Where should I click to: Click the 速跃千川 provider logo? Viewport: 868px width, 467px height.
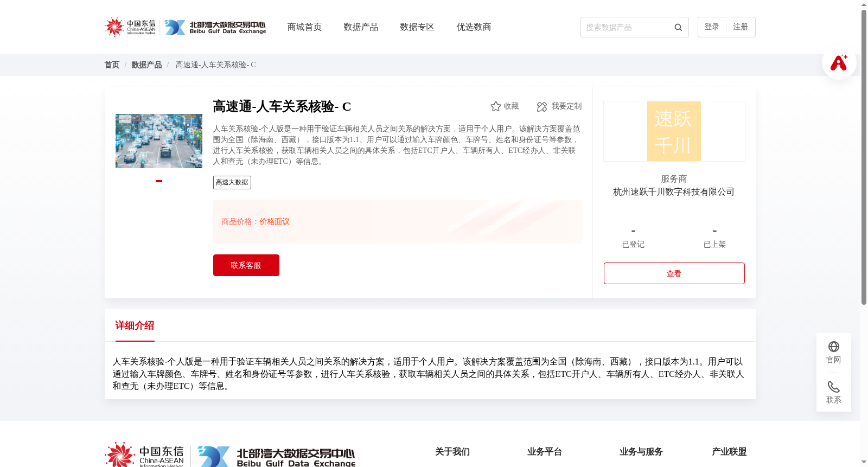coord(674,131)
